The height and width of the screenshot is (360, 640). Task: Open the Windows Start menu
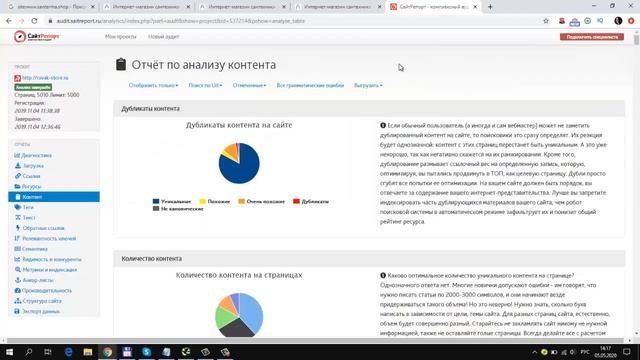point(9,352)
